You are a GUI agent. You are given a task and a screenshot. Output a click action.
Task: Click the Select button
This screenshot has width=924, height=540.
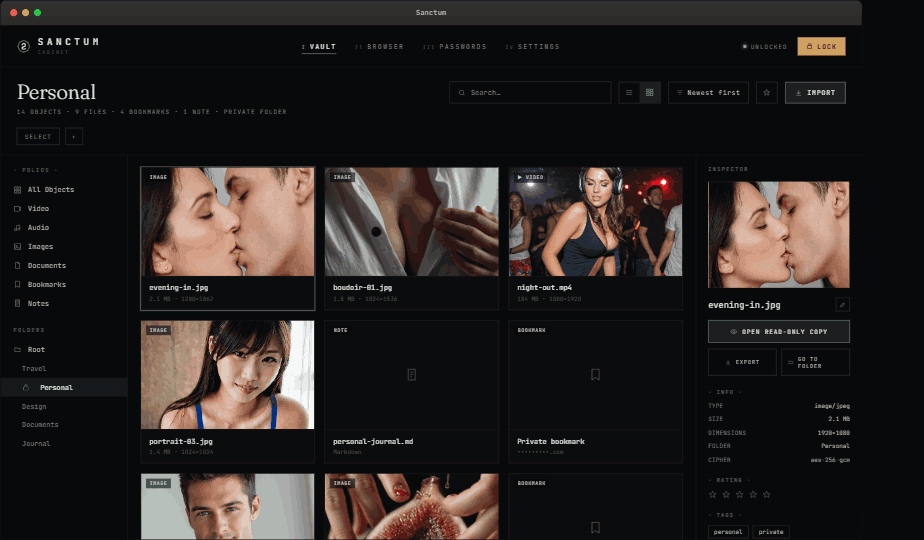[x=38, y=137]
